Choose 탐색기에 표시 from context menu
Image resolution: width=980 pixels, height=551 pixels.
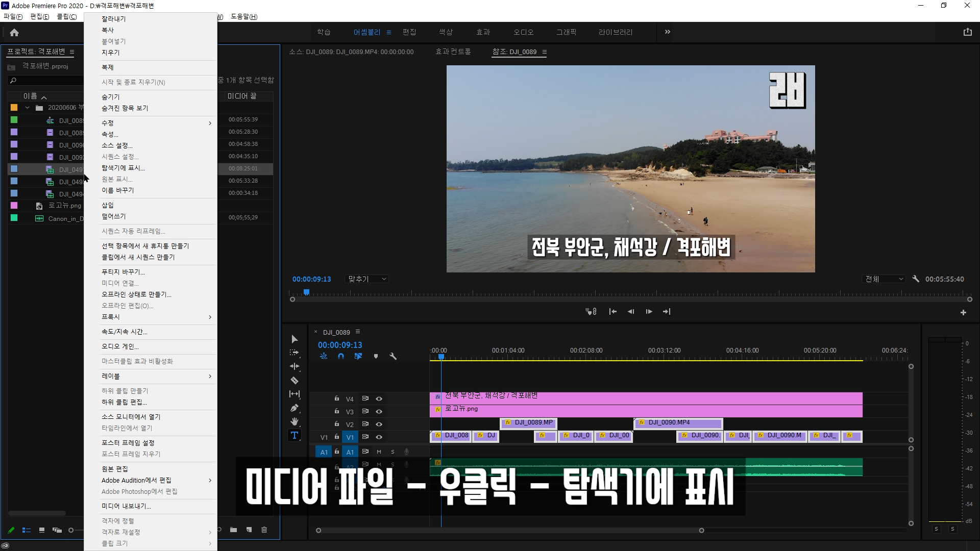(x=123, y=168)
